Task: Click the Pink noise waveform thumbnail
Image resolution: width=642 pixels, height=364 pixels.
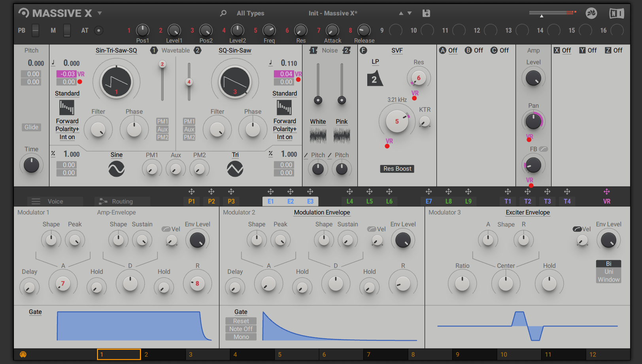Action: click(342, 136)
